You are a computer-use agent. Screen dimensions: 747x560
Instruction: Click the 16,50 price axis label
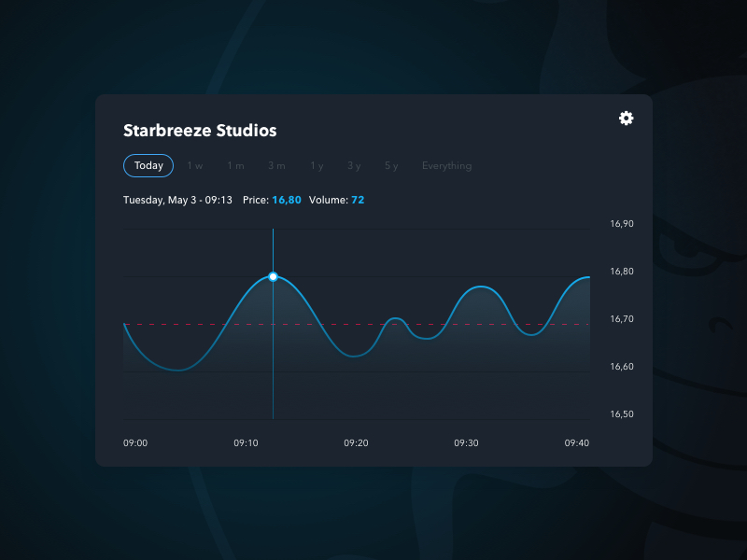pos(621,413)
